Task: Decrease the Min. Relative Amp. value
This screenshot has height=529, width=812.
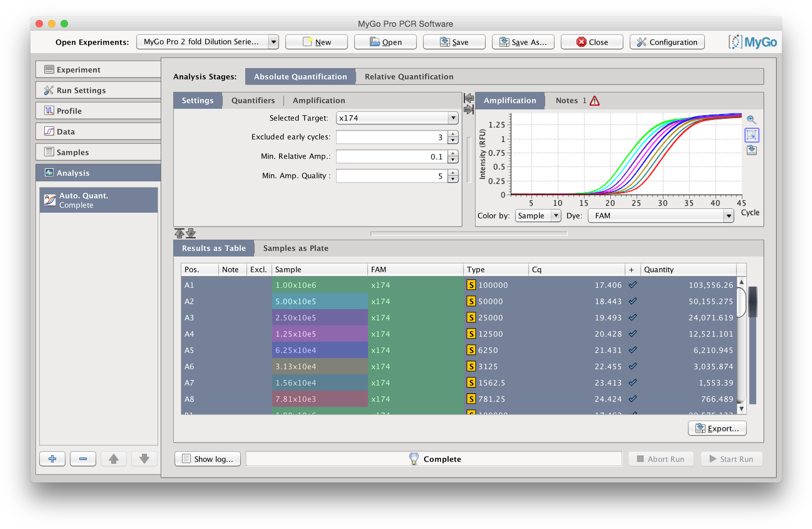Action: (453, 160)
